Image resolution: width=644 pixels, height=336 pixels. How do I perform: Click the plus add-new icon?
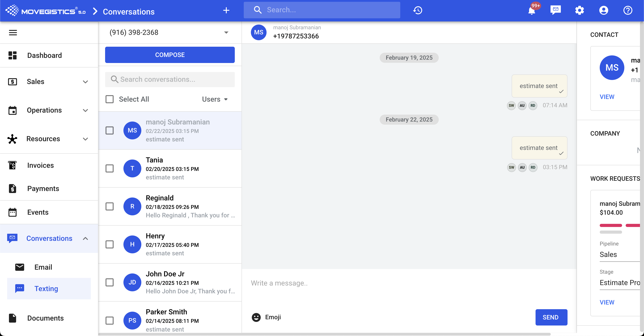(226, 10)
